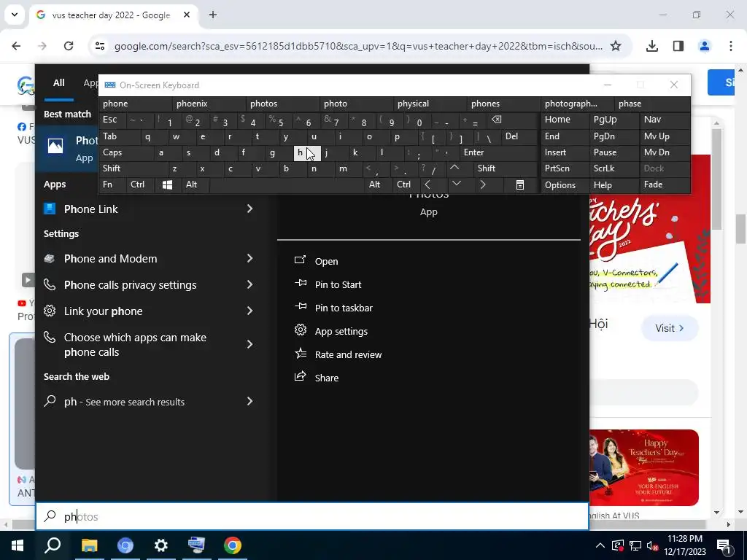Viewport: 747px width, 560px height.
Task: Open Chrome tab search dropdown arrow
Action: click(x=15, y=15)
